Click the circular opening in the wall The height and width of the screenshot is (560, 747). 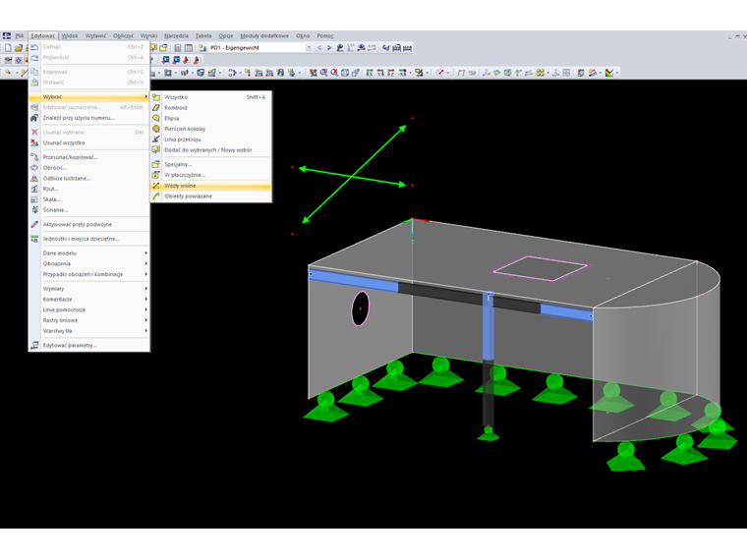pos(360,308)
